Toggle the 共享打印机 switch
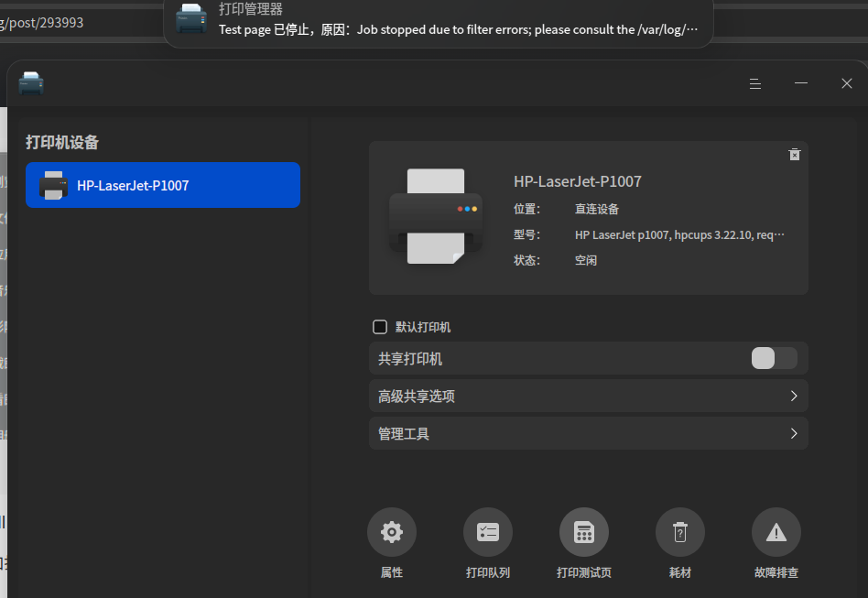This screenshot has width=868, height=598. pos(774,358)
